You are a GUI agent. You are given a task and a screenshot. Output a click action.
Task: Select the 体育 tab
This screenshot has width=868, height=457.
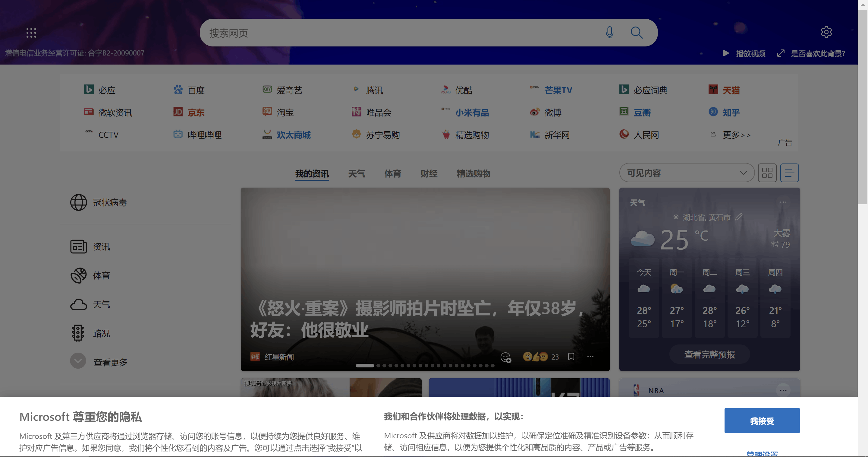coord(392,174)
